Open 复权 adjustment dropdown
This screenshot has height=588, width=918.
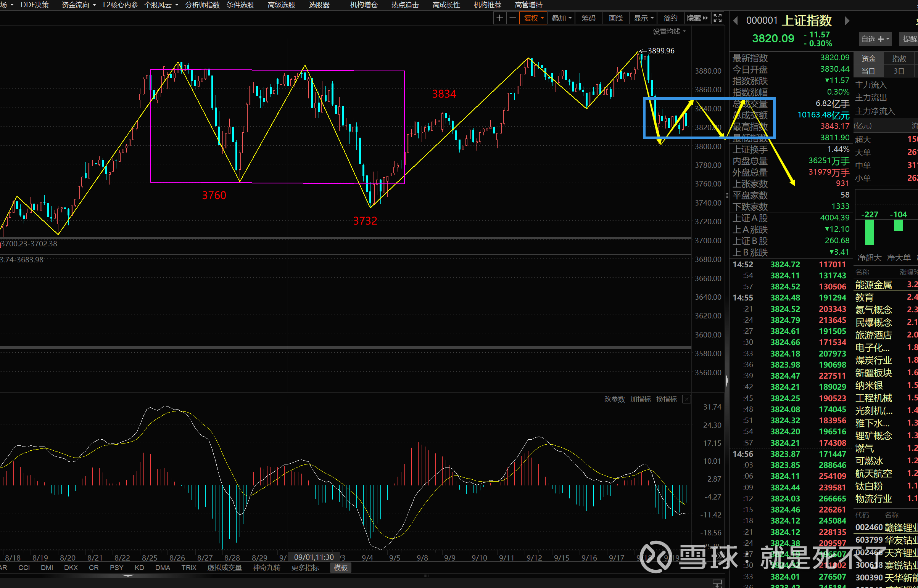(x=533, y=18)
